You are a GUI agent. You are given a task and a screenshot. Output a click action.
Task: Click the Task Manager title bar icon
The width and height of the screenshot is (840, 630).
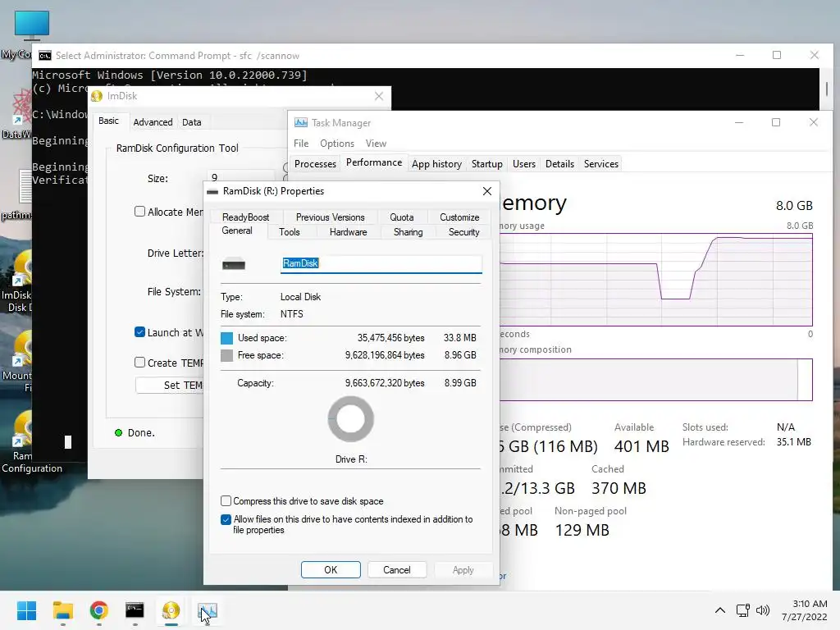(x=301, y=123)
